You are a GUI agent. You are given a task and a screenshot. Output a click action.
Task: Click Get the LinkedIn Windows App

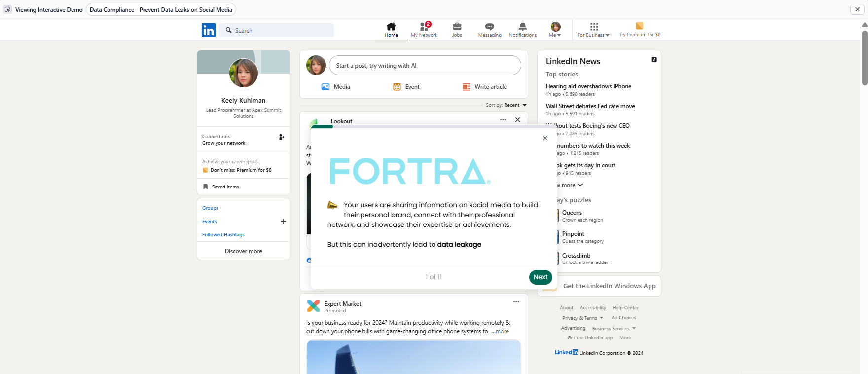coord(610,286)
